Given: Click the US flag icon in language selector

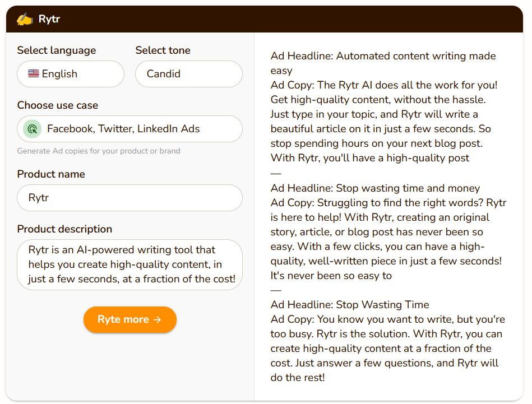Looking at the screenshot, I should coord(33,73).
